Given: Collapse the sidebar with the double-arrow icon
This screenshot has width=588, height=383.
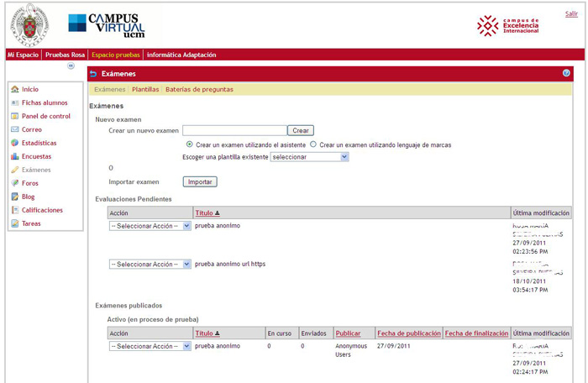Looking at the screenshot, I should (x=71, y=66).
